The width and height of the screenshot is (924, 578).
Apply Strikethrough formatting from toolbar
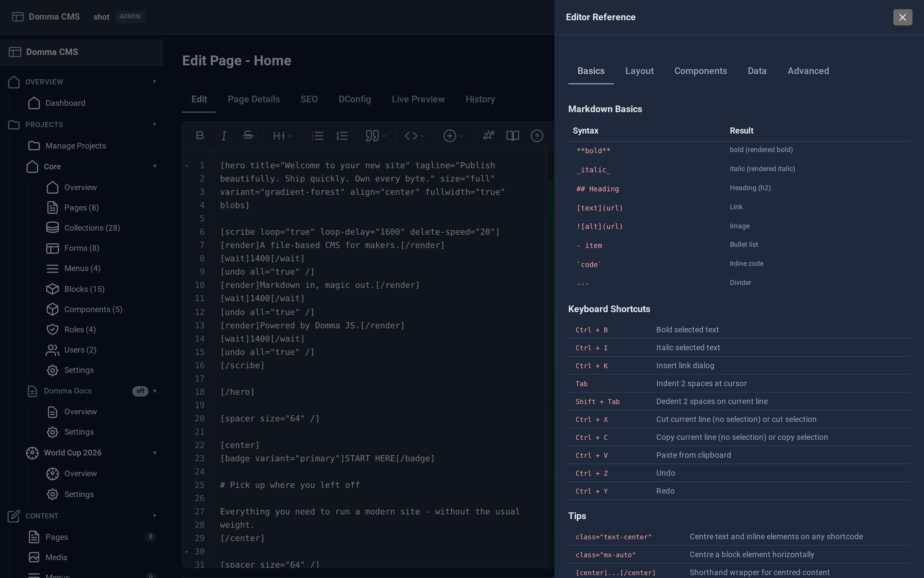(248, 136)
